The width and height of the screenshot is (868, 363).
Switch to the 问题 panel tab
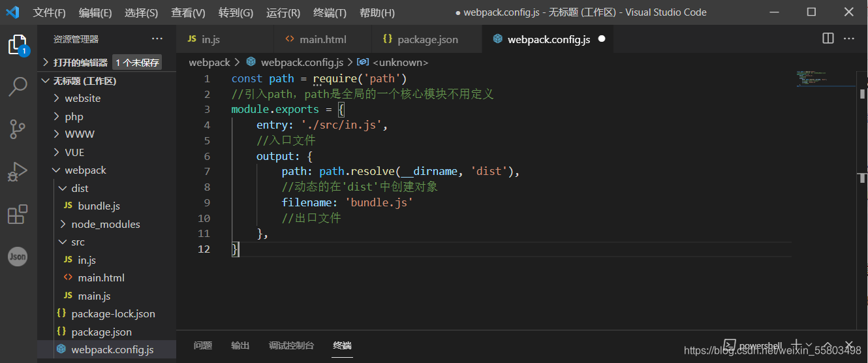coord(203,345)
